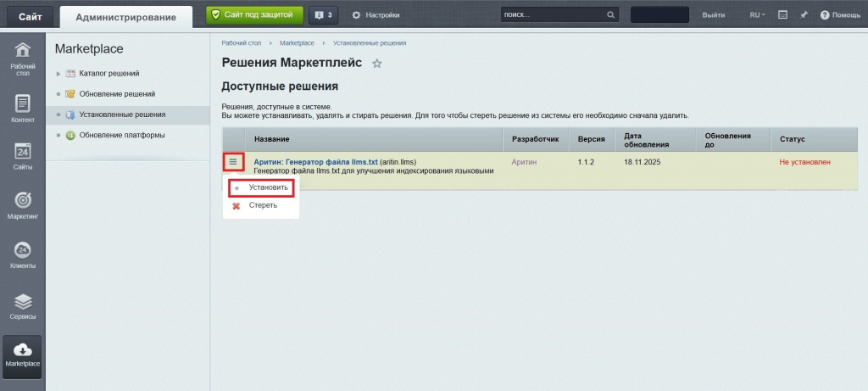
Task: Open the Маркетинг sidebar section
Action: 23,206
